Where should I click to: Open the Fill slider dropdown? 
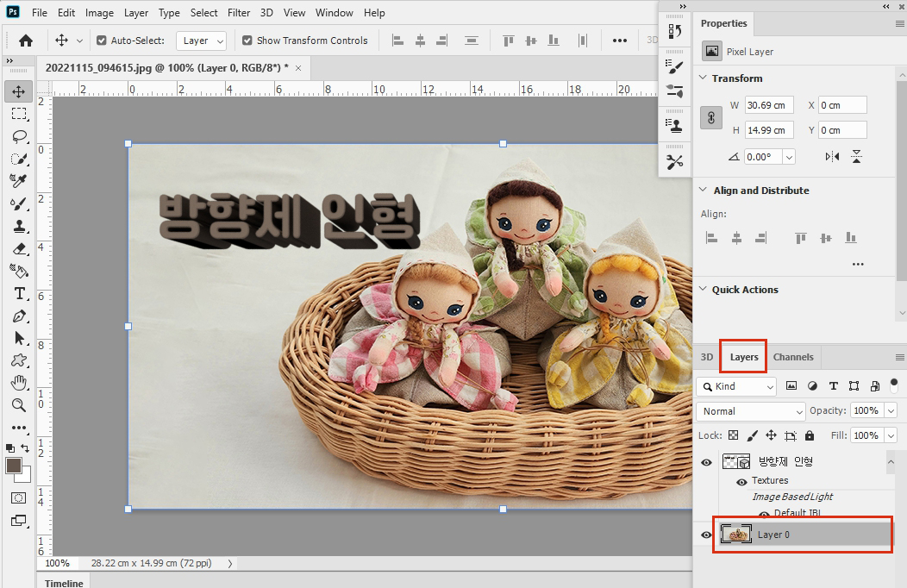(891, 435)
